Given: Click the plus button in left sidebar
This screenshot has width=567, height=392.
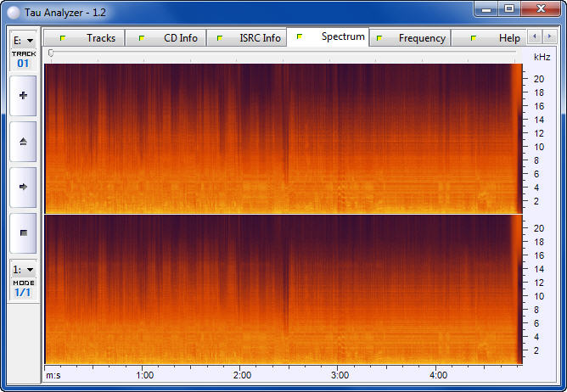Looking at the screenshot, I should (x=23, y=96).
